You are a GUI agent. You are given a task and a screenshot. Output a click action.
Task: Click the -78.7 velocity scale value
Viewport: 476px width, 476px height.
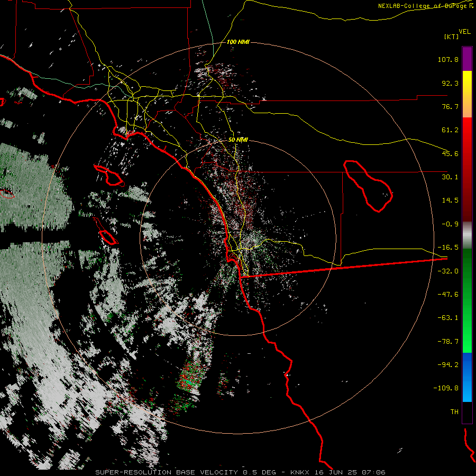point(448,342)
